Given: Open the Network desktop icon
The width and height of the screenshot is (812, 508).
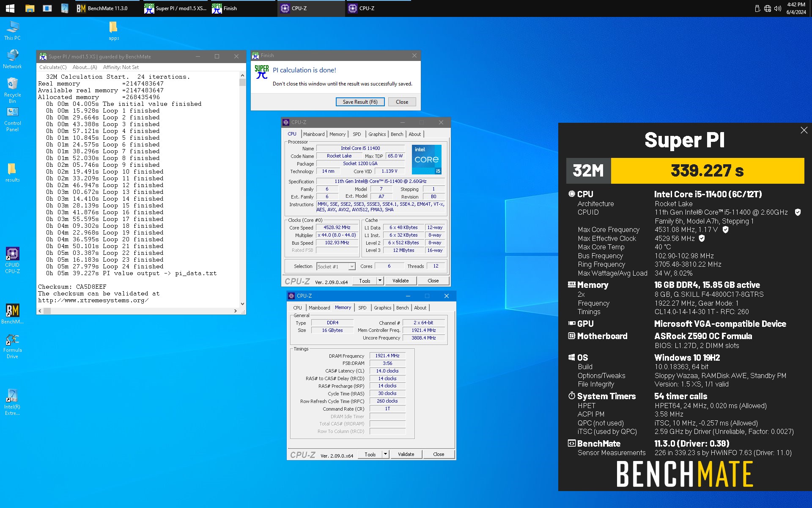Looking at the screenshot, I should click(12, 59).
